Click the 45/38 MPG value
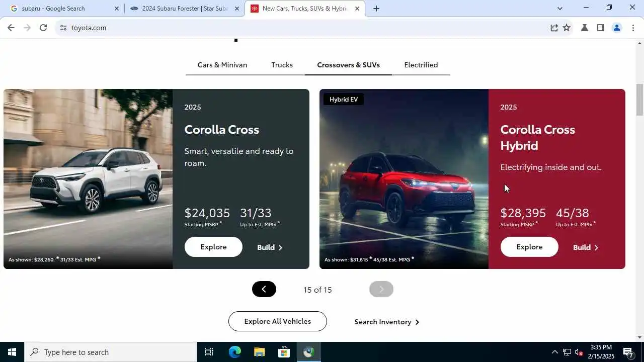This screenshot has width=644, height=362. (572, 213)
